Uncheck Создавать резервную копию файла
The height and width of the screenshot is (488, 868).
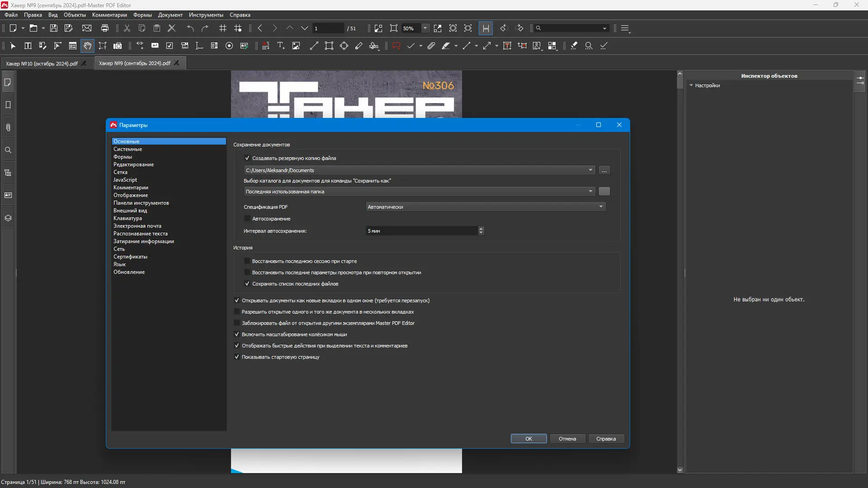(247, 158)
